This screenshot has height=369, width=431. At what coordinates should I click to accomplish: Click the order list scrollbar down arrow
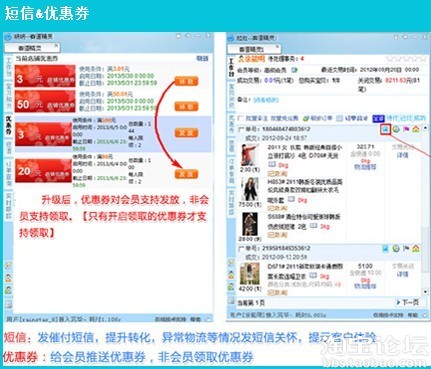point(425,292)
